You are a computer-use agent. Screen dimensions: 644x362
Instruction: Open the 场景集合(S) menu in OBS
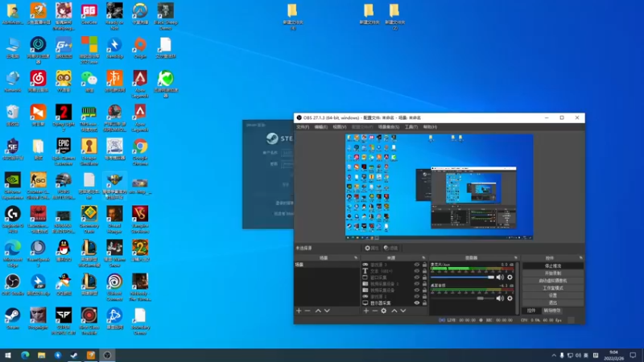click(389, 127)
